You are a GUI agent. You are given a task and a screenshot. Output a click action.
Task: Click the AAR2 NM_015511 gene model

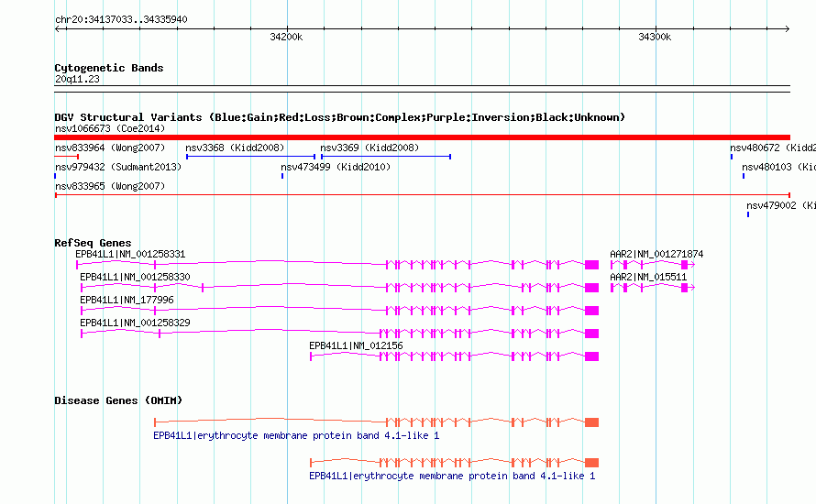pos(653,288)
